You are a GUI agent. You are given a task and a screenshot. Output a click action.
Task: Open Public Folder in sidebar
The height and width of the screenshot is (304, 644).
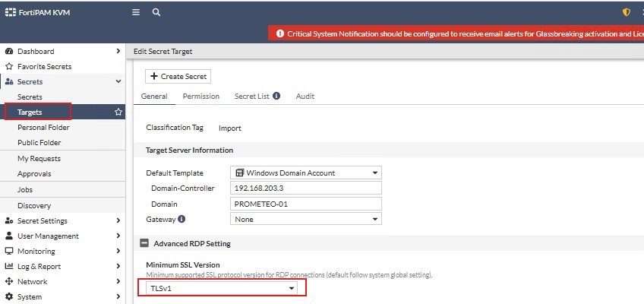point(39,143)
